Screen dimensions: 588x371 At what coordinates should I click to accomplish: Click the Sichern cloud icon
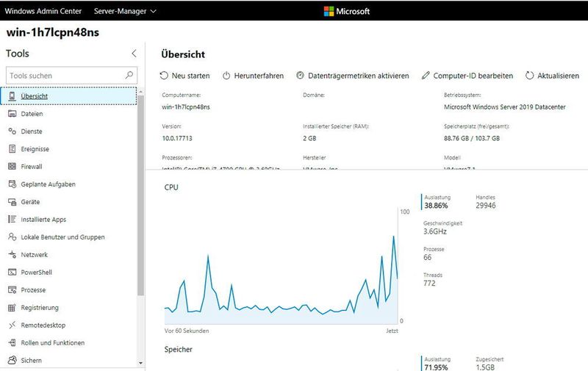tap(12, 360)
